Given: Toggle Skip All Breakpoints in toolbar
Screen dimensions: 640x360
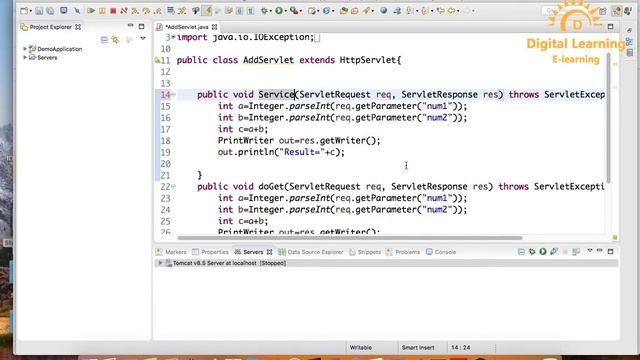Looking at the screenshot, I should (x=77, y=11).
